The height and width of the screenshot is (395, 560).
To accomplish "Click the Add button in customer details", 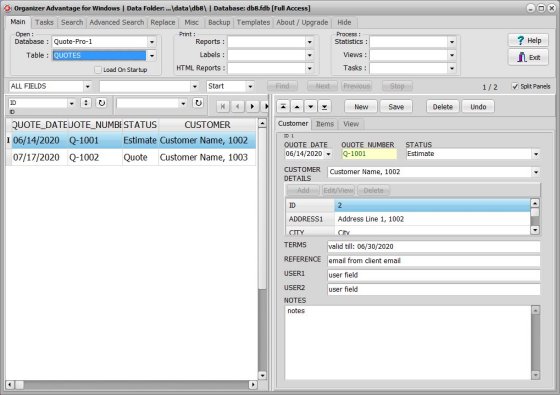I will tap(303, 190).
